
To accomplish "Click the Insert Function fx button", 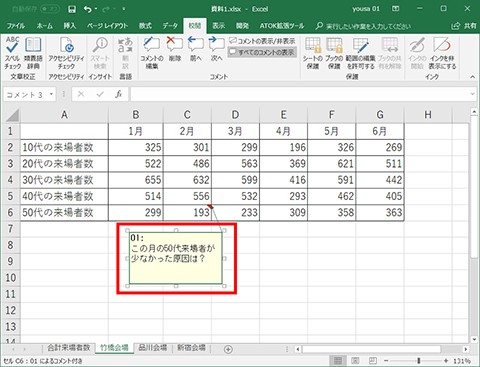I will click(x=119, y=94).
